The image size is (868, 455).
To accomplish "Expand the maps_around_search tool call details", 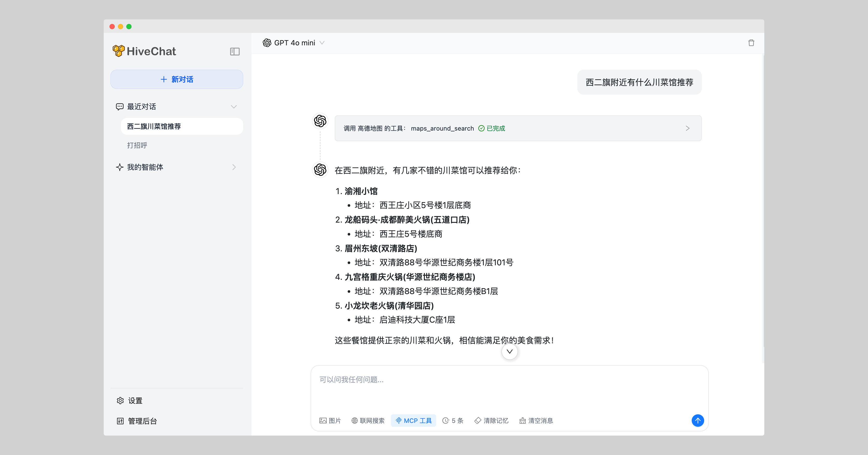I will (687, 128).
